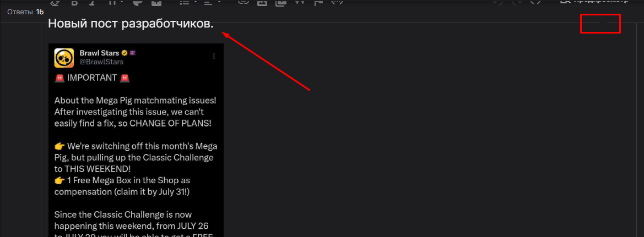The height and width of the screenshot is (237, 644).
Task: Undo the last edit in the editor
Action: [x=497, y=2]
